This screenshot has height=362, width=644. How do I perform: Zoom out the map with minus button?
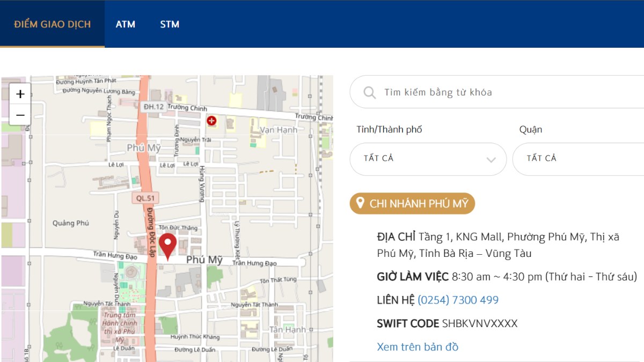(20, 115)
